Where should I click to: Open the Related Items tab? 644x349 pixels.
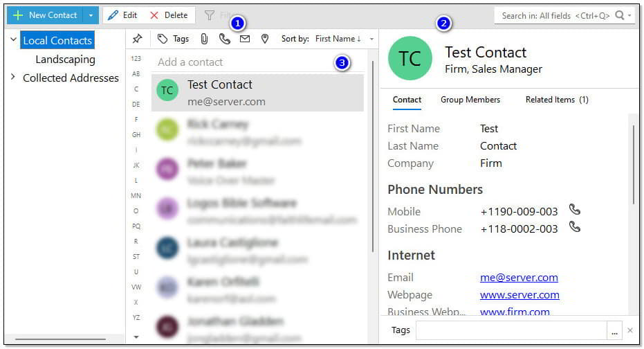pyautogui.click(x=556, y=100)
